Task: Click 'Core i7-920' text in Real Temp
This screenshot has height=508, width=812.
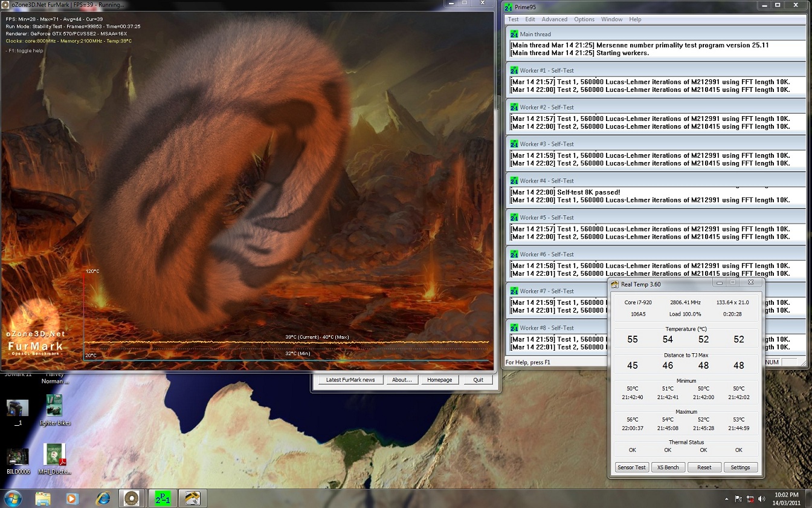Action: [638, 302]
